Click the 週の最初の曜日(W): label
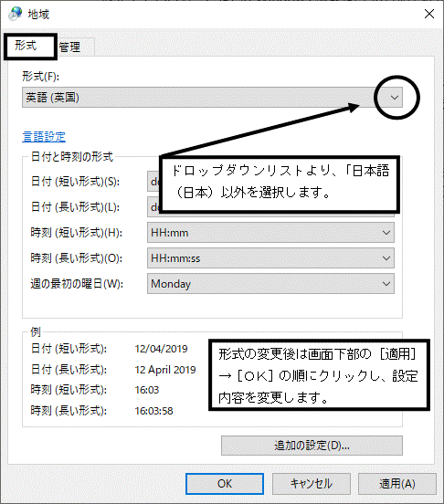 (77, 283)
